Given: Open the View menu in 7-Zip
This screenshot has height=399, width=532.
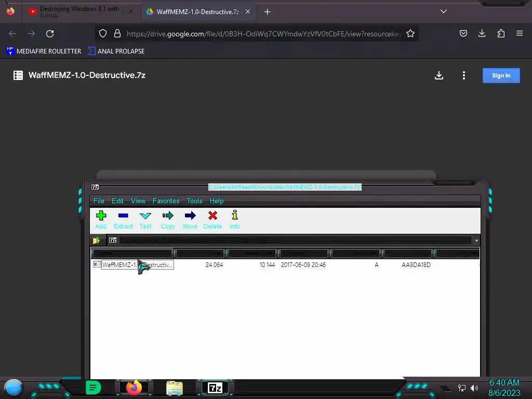Looking at the screenshot, I should point(138,201).
